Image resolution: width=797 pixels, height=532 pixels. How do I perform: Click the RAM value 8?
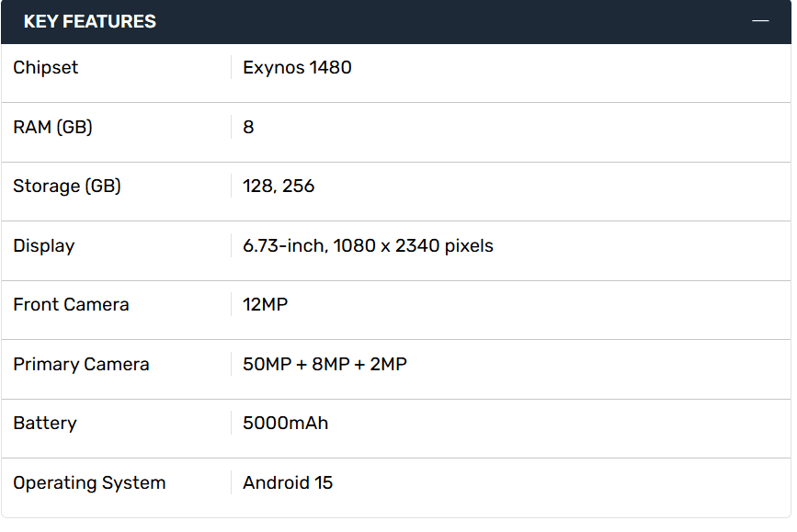(248, 127)
